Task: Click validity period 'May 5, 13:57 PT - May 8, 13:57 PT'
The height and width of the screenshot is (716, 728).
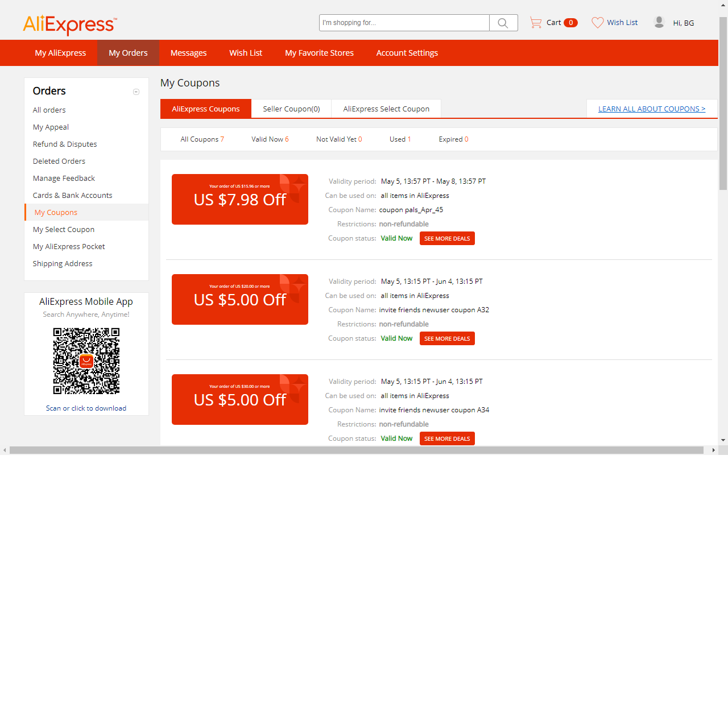Action: click(x=433, y=181)
